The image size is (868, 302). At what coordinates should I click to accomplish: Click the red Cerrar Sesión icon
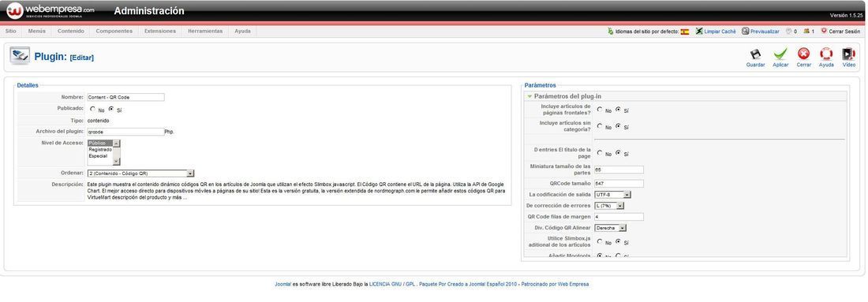[x=824, y=31]
